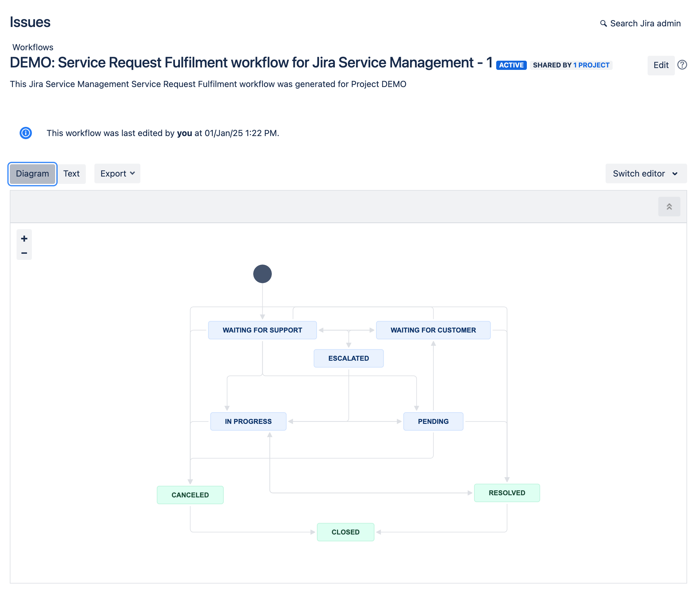Image resolution: width=700 pixels, height=597 pixels.
Task: Switch to the Text view
Action: click(x=71, y=174)
